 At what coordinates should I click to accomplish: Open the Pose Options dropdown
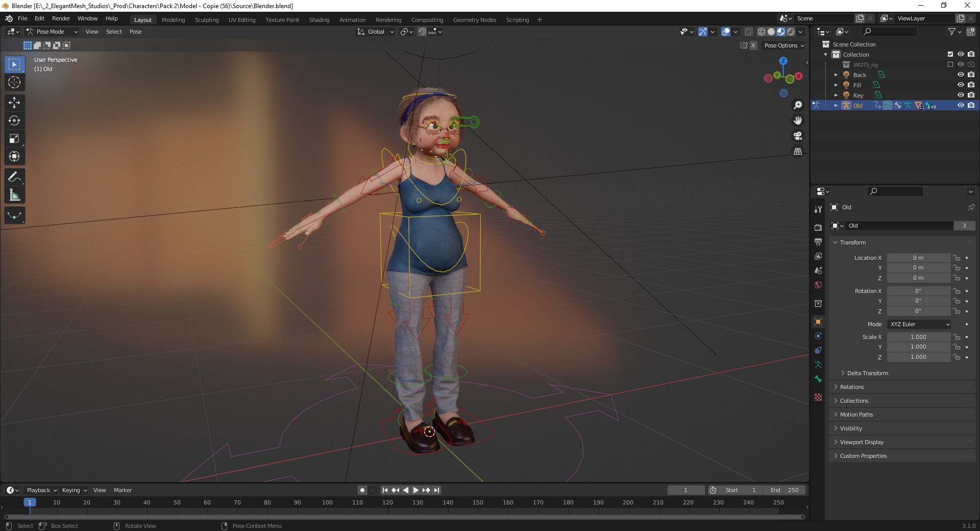pyautogui.click(x=784, y=45)
